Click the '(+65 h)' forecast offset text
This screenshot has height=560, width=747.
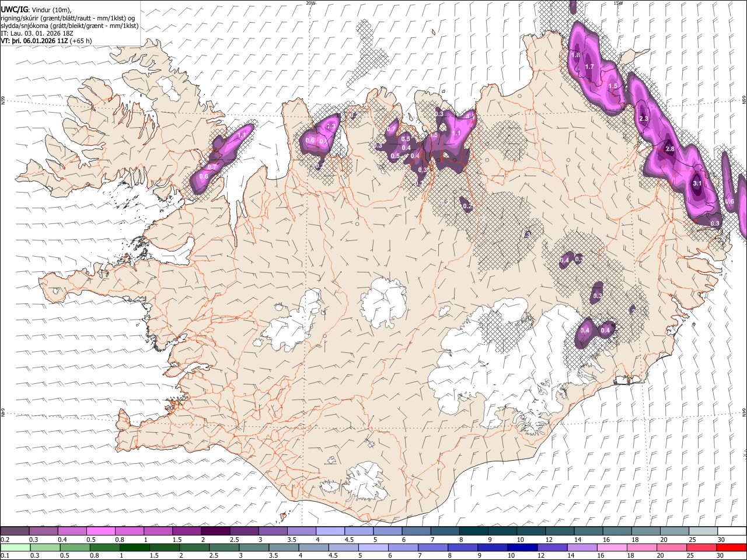tap(81, 41)
